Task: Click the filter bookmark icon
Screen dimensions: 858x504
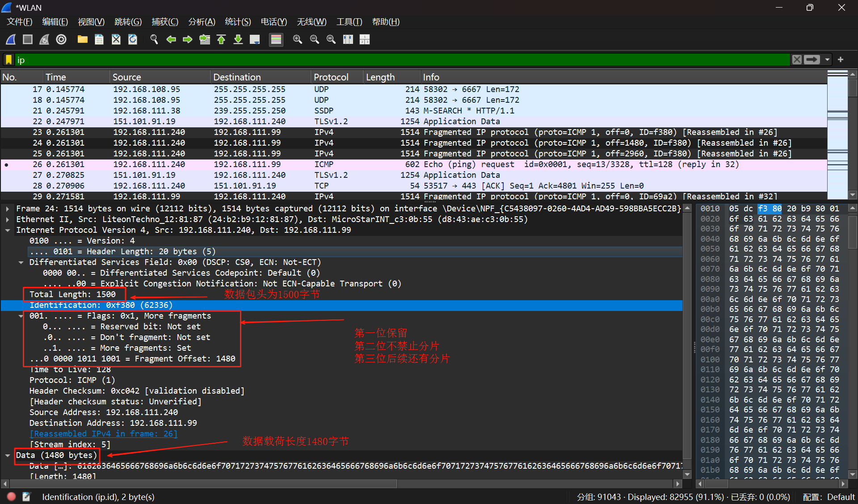Action: 8,59
